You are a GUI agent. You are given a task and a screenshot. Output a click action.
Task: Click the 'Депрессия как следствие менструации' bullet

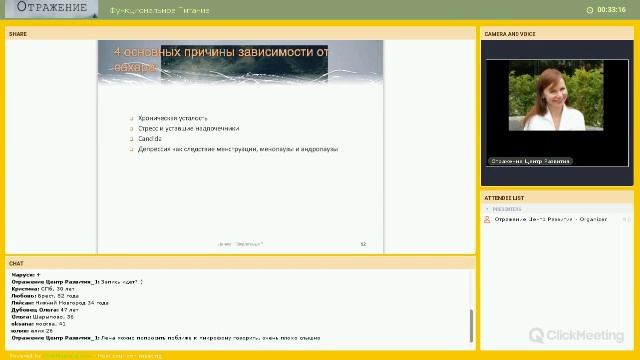238,149
